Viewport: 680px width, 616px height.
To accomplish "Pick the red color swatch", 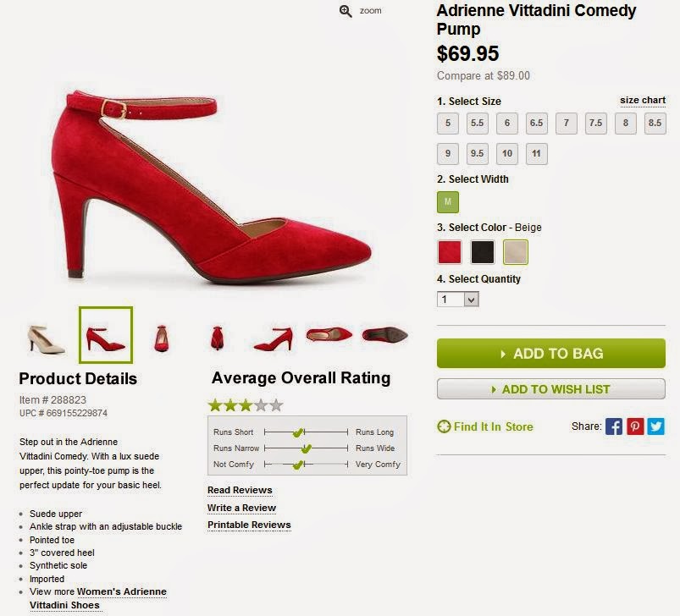I will tap(450, 252).
